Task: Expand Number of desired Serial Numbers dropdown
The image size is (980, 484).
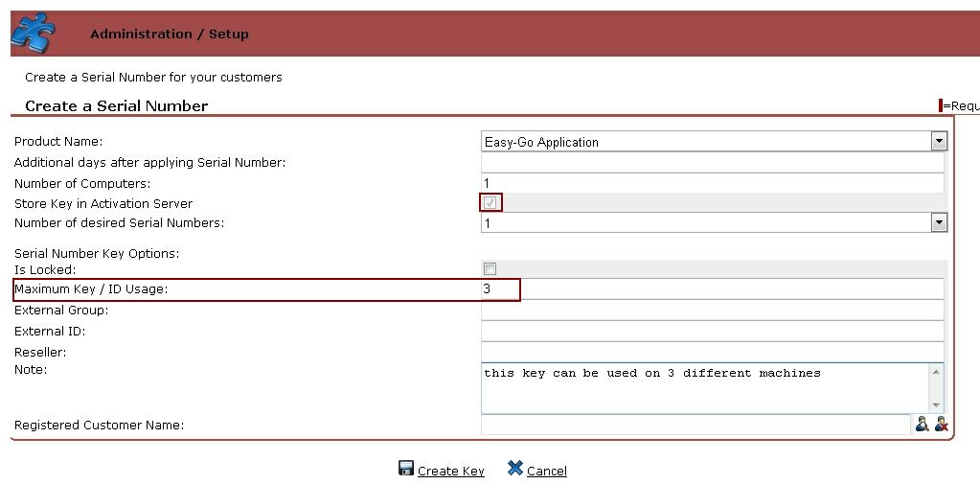Action: (938, 223)
